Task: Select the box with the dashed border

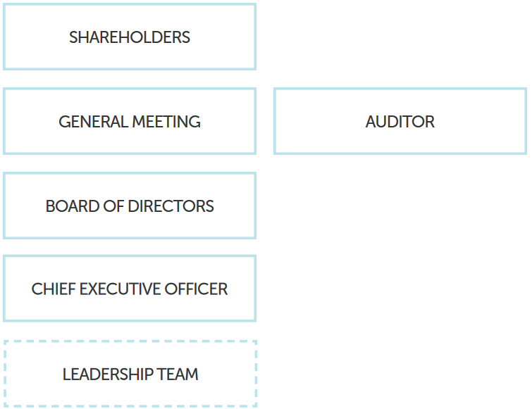Action: tap(130, 373)
